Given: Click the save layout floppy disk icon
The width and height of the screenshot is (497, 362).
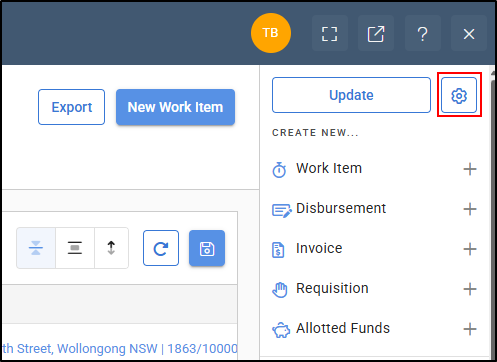Looking at the screenshot, I should point(207,248).
